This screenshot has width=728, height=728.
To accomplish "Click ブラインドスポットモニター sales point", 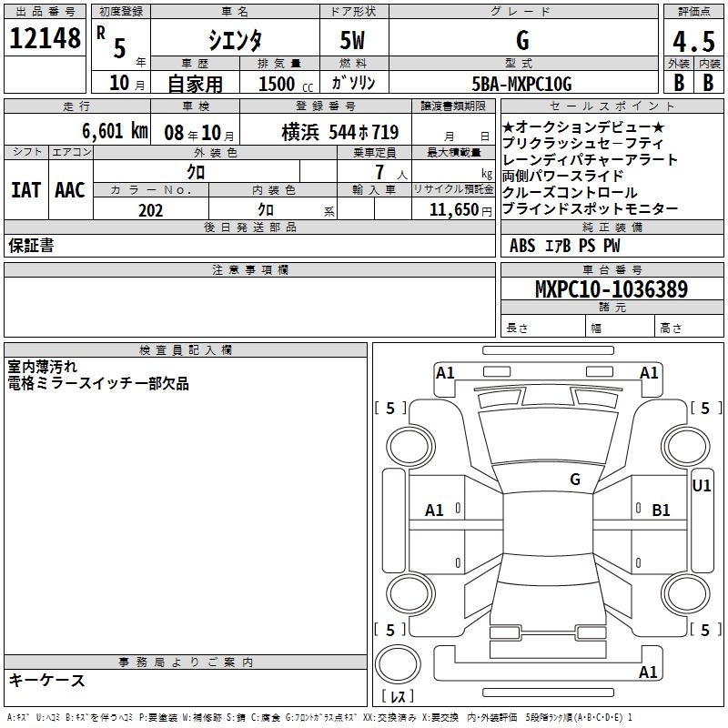I will [x=590, y=209].
